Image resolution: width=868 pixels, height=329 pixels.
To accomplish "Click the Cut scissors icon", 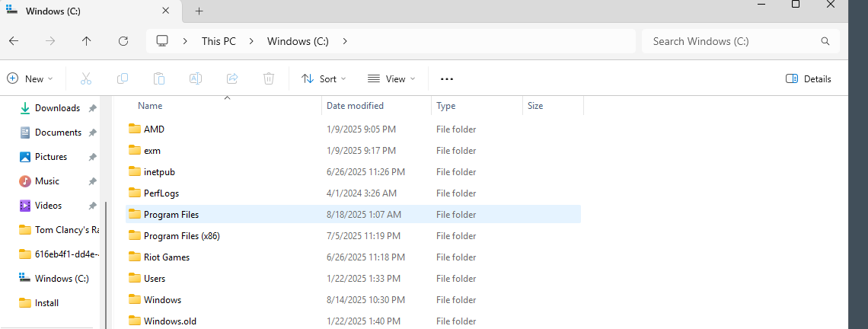I will click(86, 78).
